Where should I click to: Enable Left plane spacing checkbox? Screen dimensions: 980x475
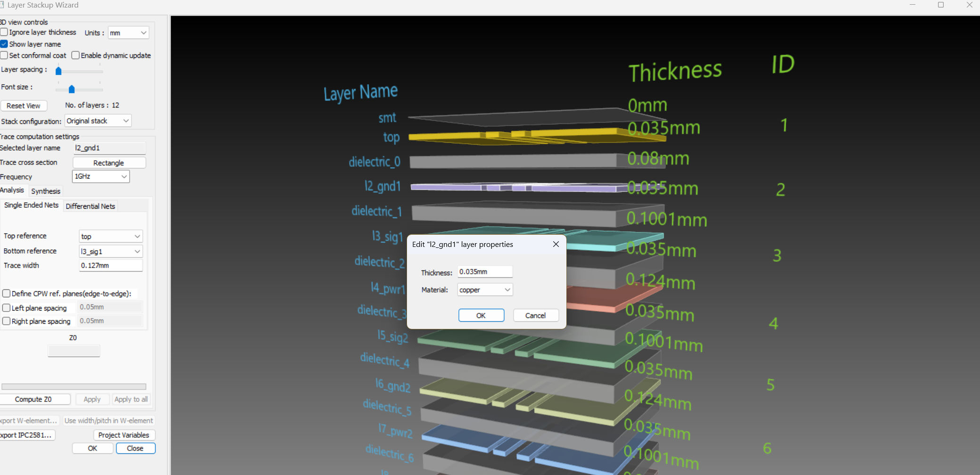[x=7, y=308]
